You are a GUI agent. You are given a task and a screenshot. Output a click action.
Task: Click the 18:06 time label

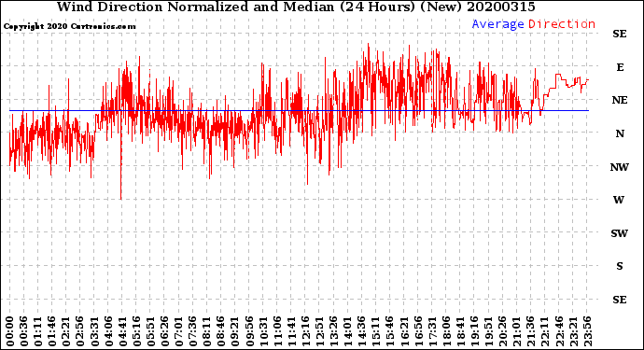tap(445, 331)
